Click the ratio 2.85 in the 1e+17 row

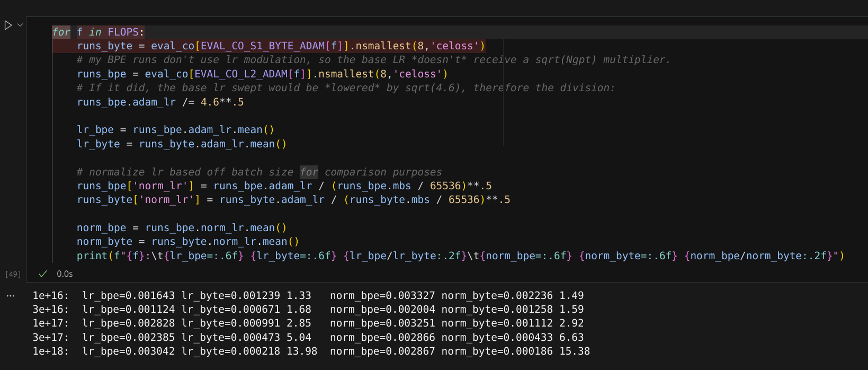(x=299, y=323)
